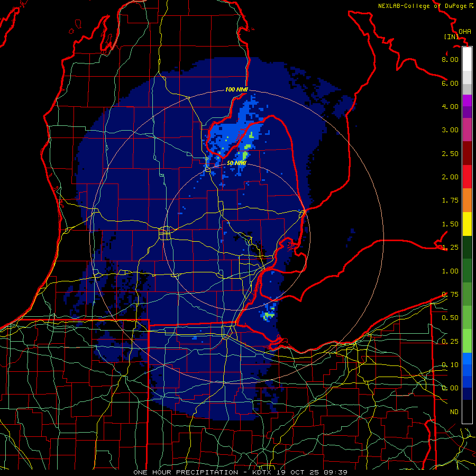Click the orange 1.75 legend swatch
Image resolution: width=476 pixels, height=476 pixels.
pyautogui.click(x=467, y=200)
